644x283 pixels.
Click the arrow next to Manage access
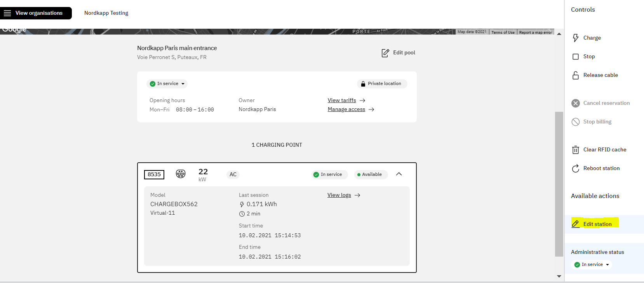[x=371, y=109]
